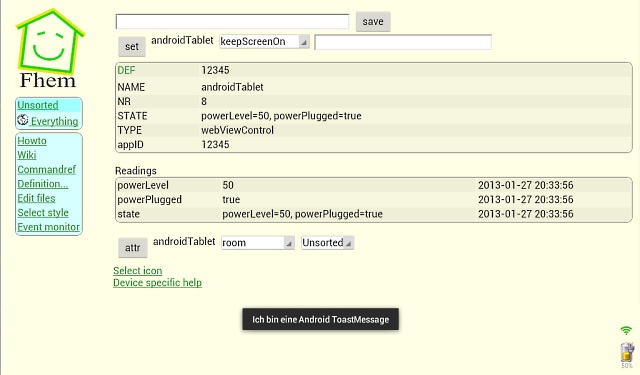Image resolution: width=640 pixels, height=375 pixels.
Task: Click the timestamp in the powerPlugged row
Action: click(526, 200)
